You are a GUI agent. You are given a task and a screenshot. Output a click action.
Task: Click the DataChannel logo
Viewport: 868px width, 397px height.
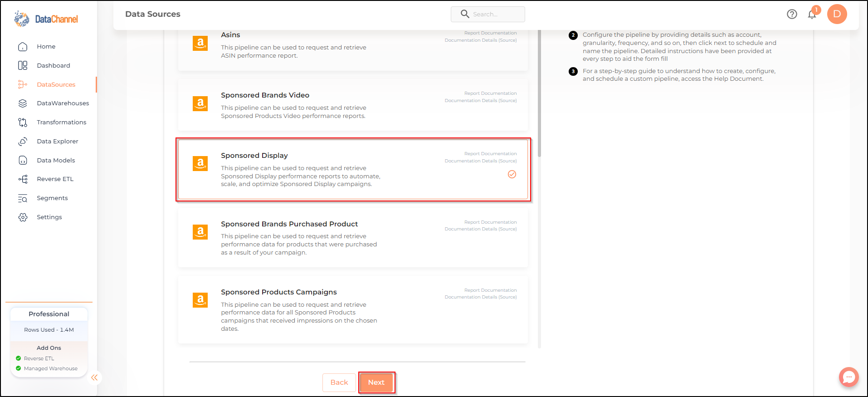pos(46,19)
